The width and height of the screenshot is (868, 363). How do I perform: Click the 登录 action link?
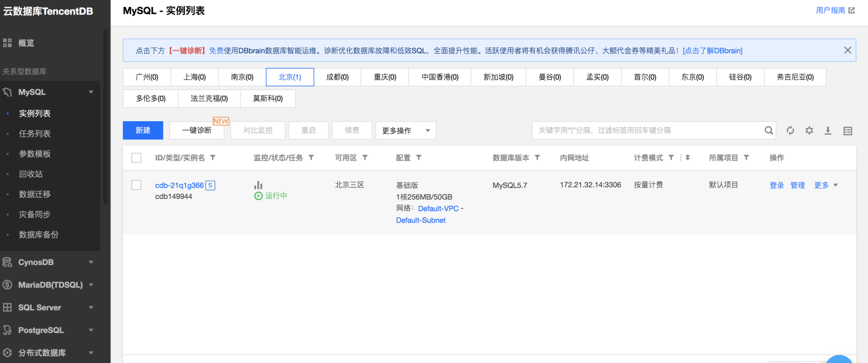(777, 186)
